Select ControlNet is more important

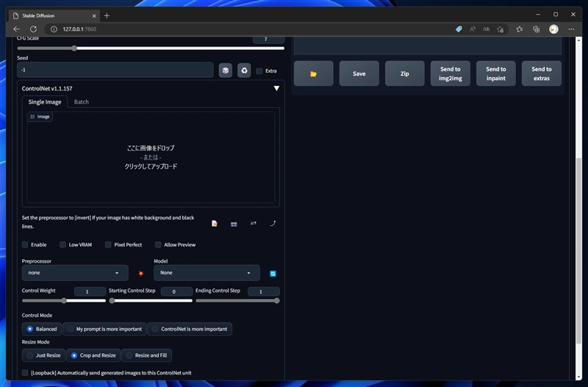190,329
